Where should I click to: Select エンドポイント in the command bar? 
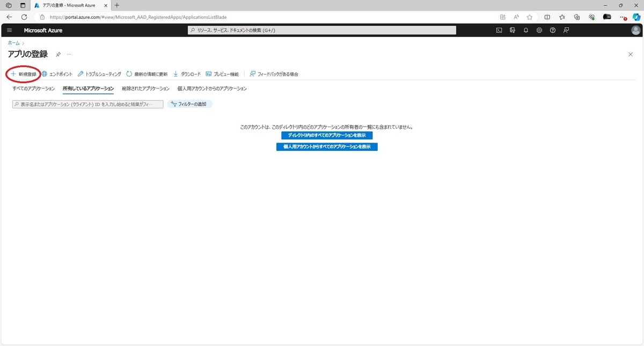(59, 74)
